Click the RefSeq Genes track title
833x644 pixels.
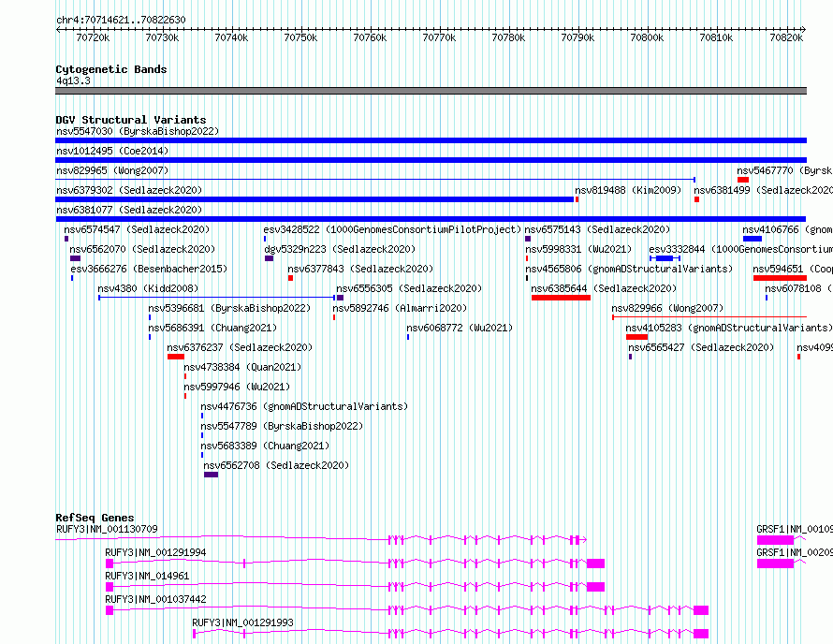point(95,518)
